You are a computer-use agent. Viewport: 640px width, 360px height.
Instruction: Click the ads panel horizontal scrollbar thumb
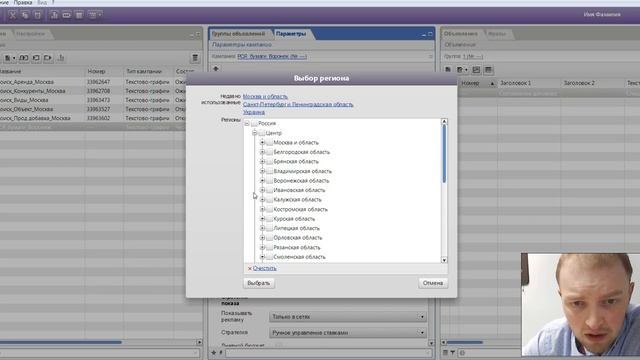pos(464,342)
